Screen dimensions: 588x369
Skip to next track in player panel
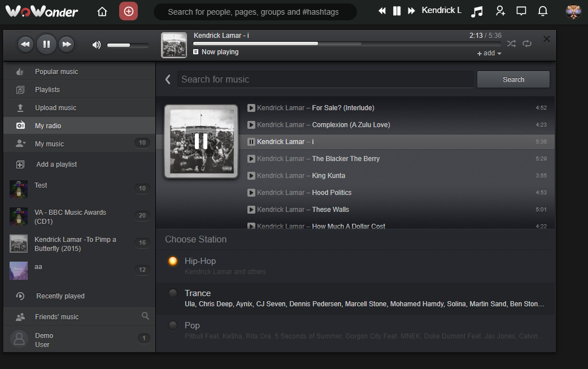pyautogui.click(x=67, y=44)
